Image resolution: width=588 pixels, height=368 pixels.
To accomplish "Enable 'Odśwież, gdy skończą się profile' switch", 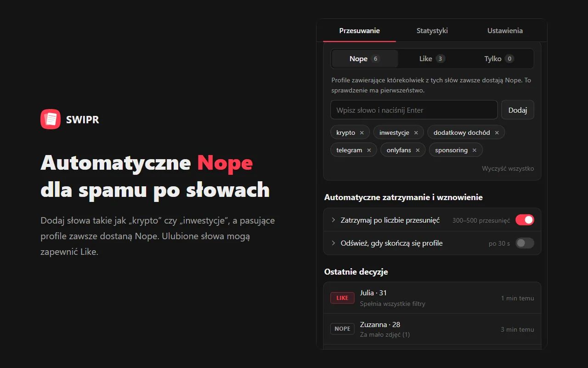I will pyautogui.click(x=525, y=243).
